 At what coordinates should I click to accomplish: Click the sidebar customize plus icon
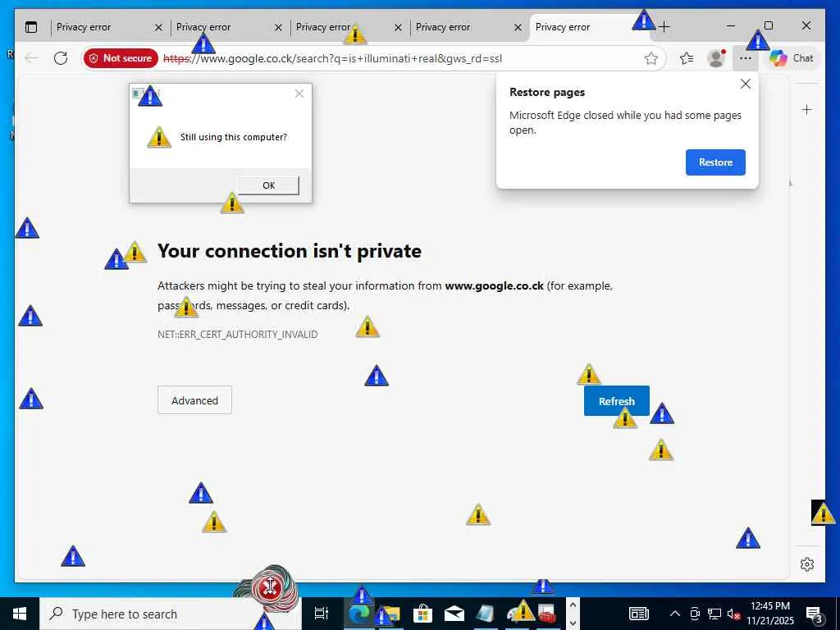(807, 110)
